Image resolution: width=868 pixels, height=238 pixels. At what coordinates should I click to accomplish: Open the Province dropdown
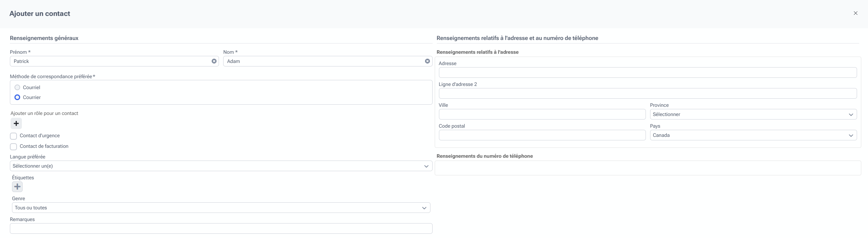point(753,114)
